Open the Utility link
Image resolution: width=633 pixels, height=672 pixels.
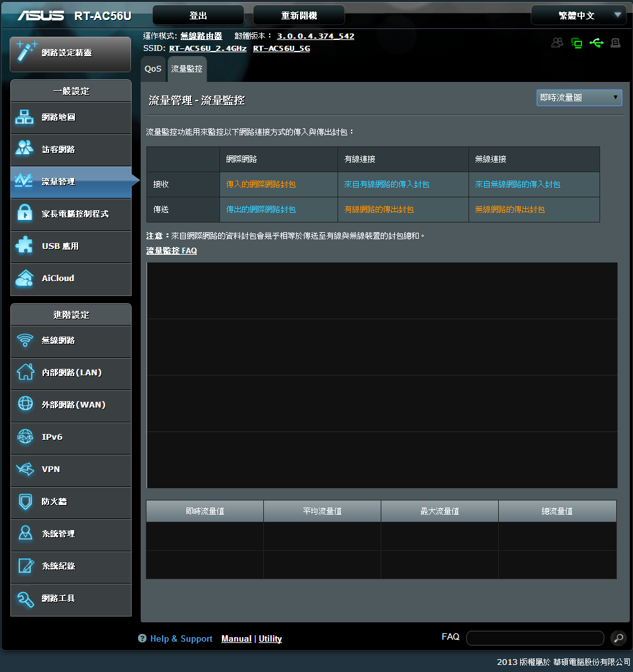[x=270, y=638]
